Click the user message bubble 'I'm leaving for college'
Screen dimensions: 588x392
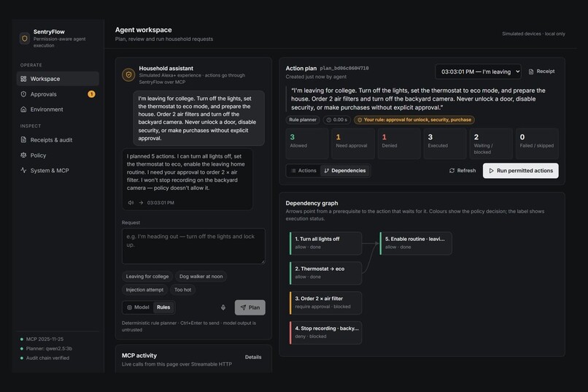[x=198, y=118]
